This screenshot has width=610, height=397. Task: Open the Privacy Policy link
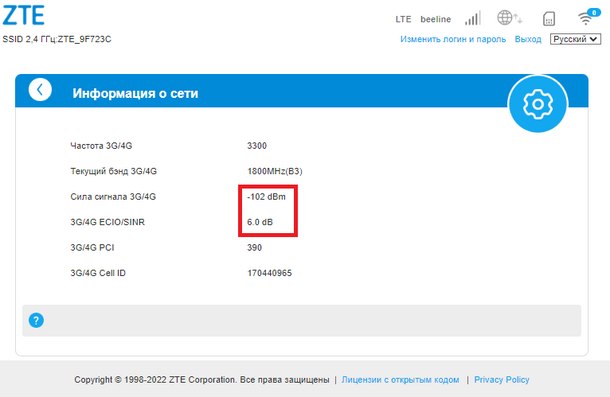[x=501, y=379]
